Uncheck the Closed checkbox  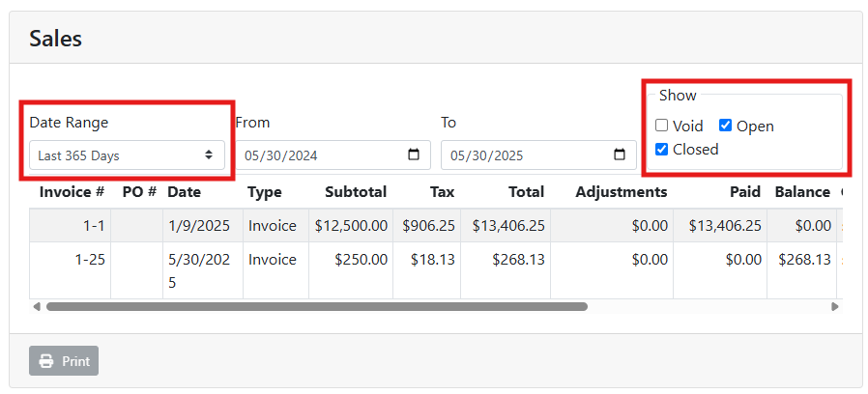pos(661,149)
